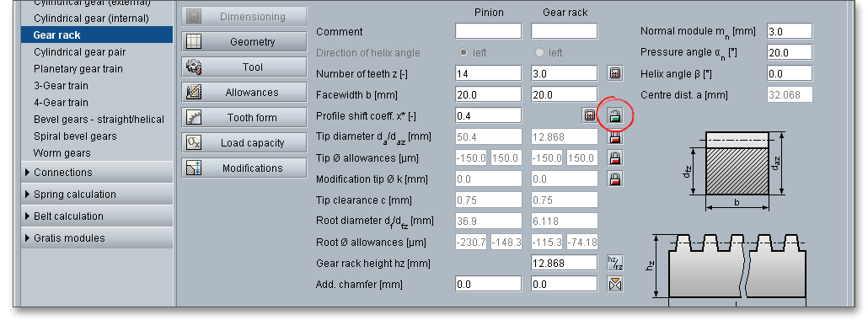
Task: Open the Modifications panel
Action: pyautogui.click(x=244, y=168)
